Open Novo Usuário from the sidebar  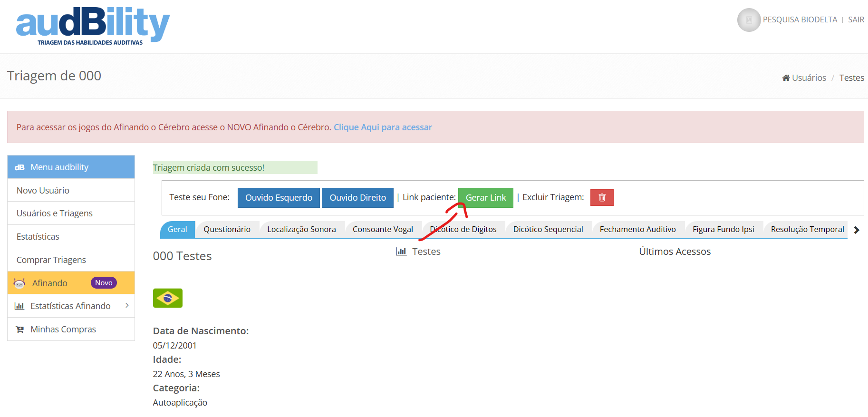click(71, 190)
